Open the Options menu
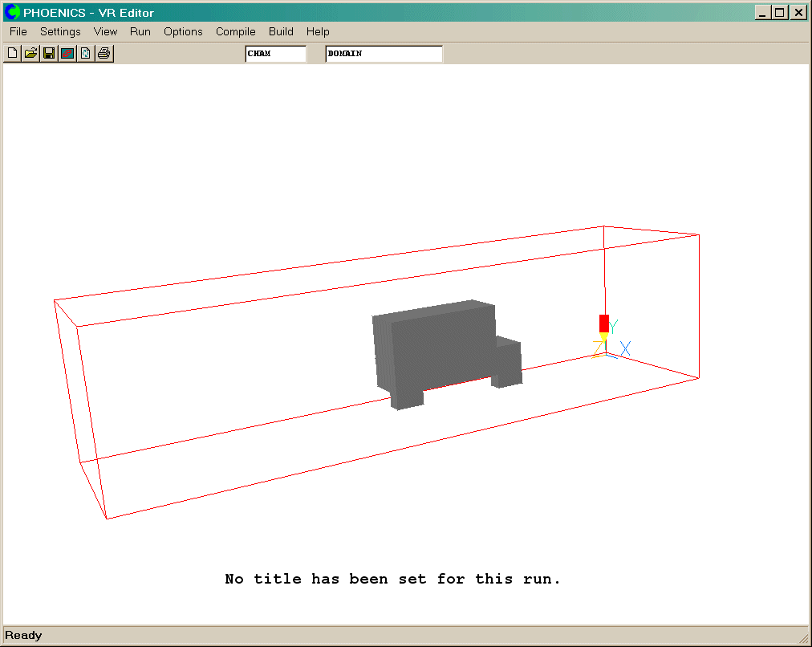This screenshot has width=812, height=647. click(x=183, y=32)
